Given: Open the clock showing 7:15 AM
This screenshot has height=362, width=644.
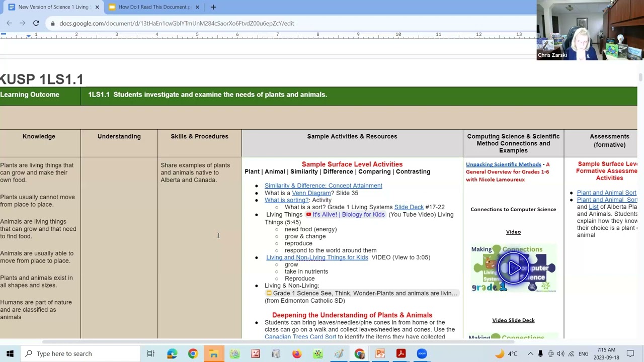Looking at the screenshot, I should 606,353.
